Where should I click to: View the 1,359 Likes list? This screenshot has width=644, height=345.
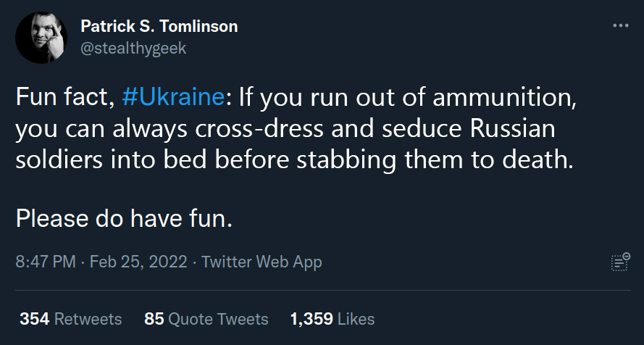(332, 318)
